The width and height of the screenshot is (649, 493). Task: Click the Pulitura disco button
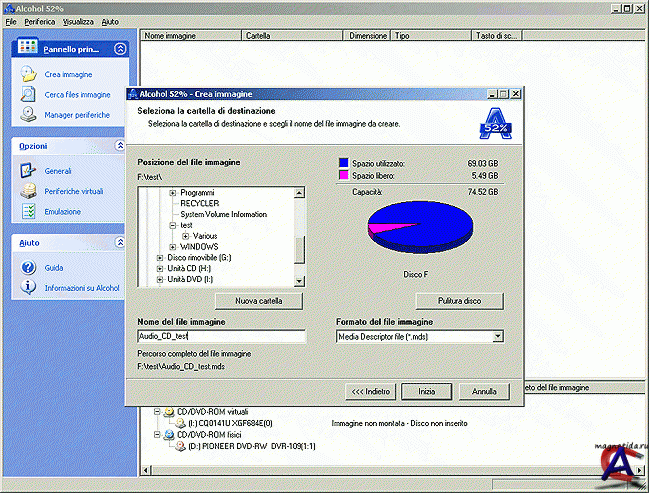459,300
